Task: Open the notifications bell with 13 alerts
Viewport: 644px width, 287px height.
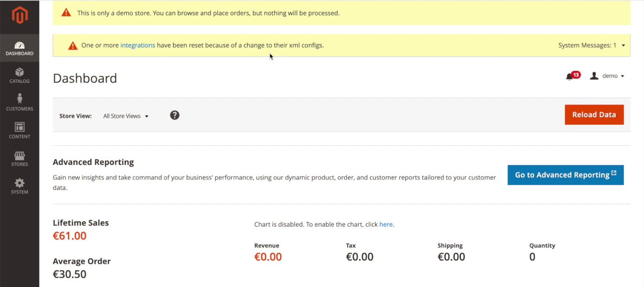Action: 573,76
